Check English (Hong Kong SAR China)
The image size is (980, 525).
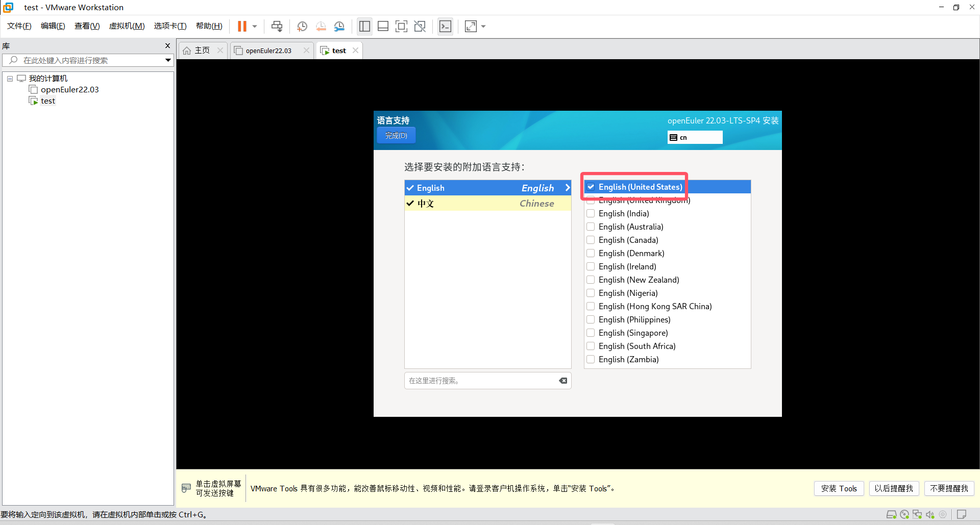[591, 306]
